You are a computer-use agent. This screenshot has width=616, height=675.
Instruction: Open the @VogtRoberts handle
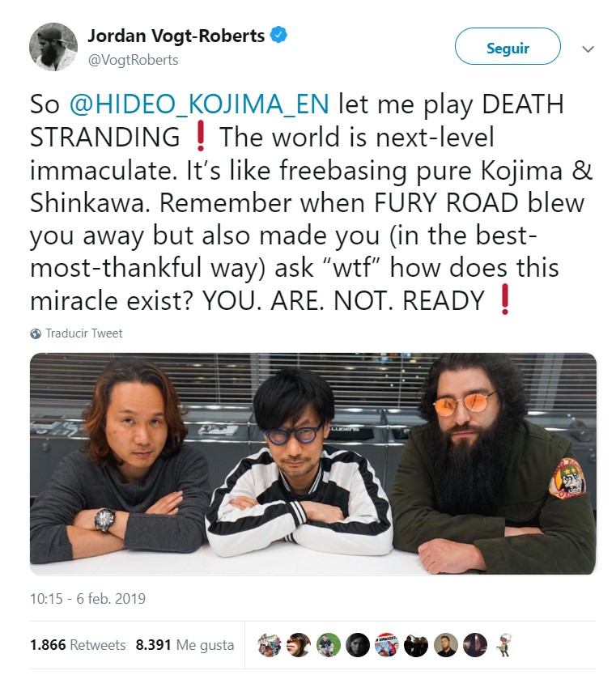point(133,60)
